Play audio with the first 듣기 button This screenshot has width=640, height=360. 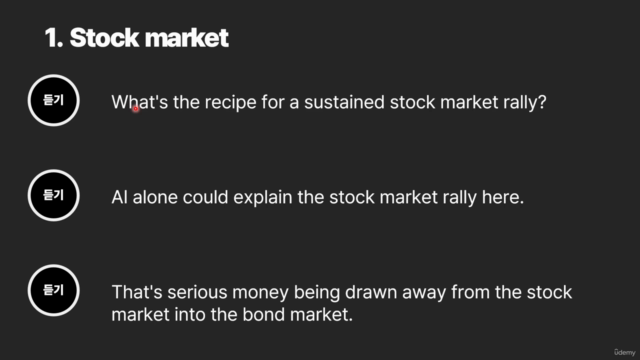point(53,100)
